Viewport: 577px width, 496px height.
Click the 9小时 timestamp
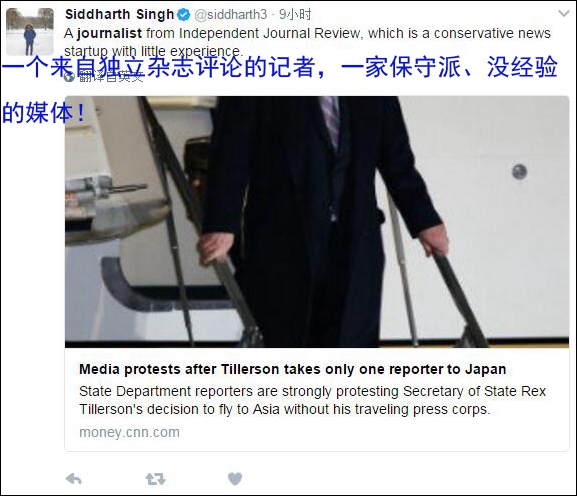coord(295,15)
